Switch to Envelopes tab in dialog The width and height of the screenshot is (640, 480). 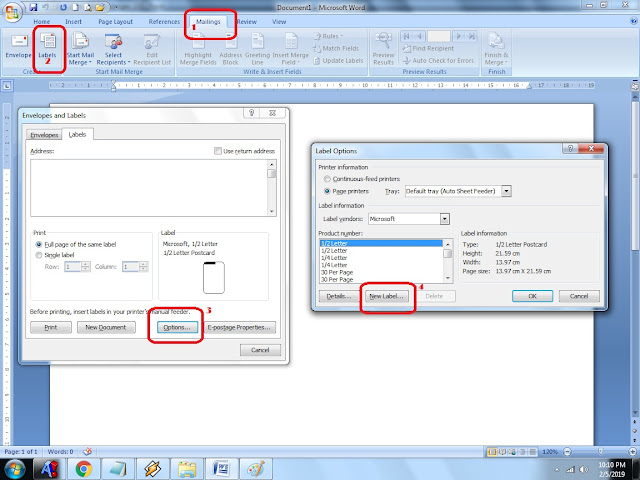[x=44, y=135]
